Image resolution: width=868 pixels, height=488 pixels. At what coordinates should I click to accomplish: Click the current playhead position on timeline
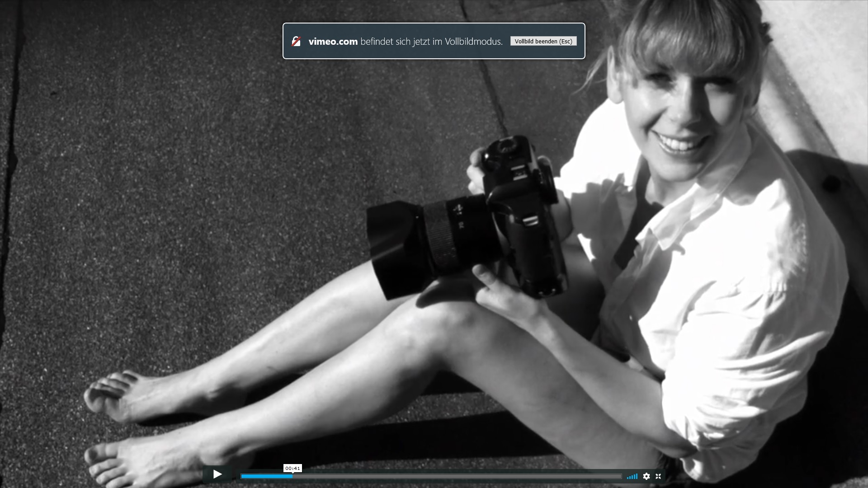coord(292,476)
